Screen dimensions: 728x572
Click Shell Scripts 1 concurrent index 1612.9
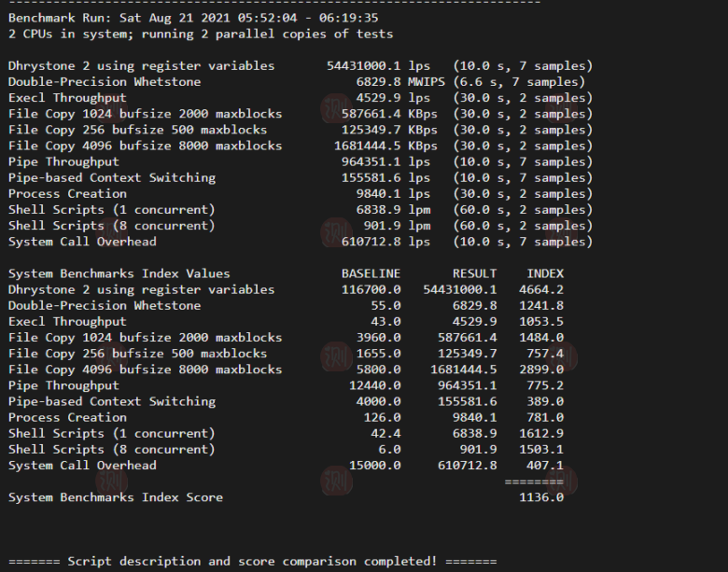click(x=541, y=434)
